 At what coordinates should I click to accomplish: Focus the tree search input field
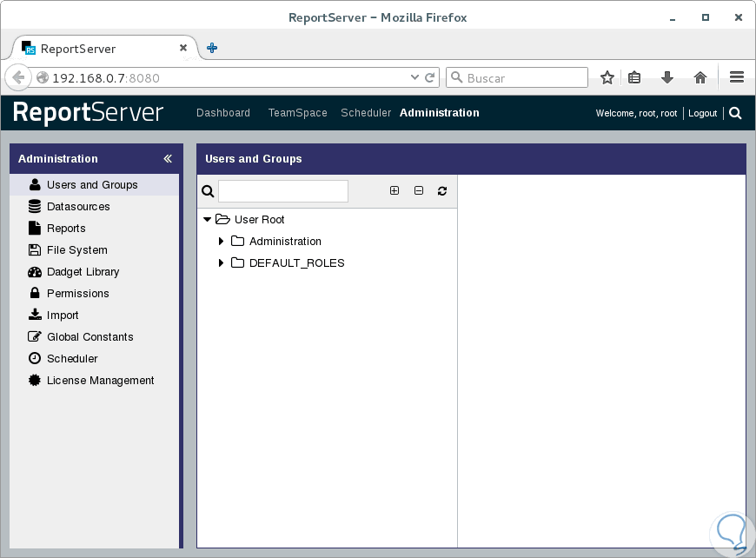(x=283, y=191)
